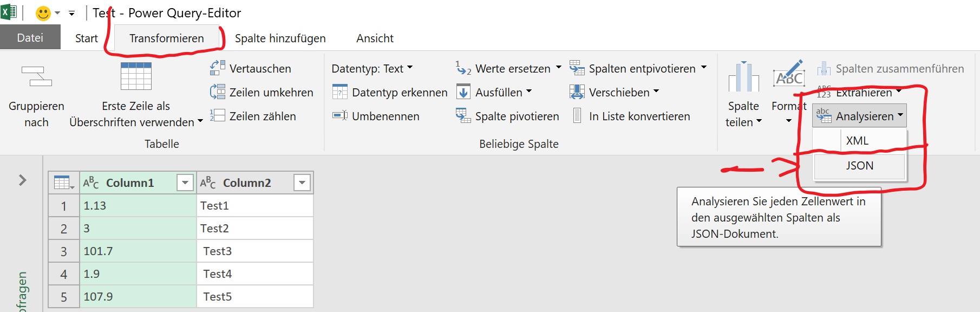Expand the Ausfüllen dropdown
The image size is (980, 312).
(x=529, y=92)
